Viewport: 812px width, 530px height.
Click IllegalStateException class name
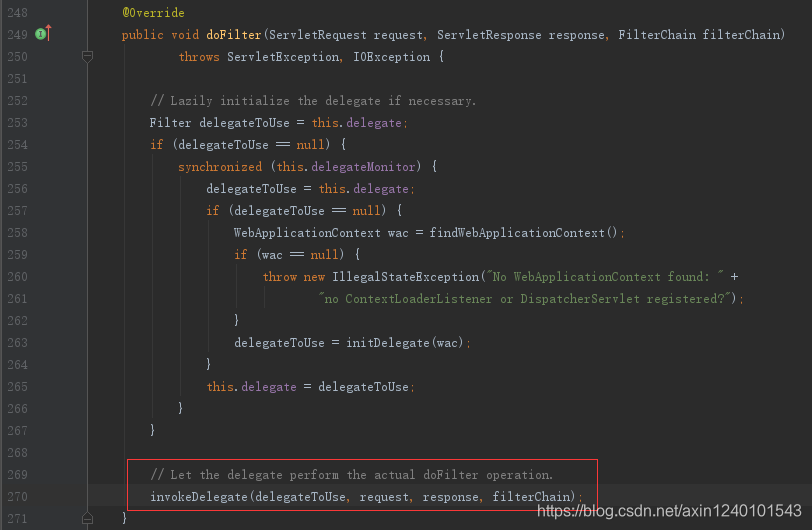click(x=405, y=277)
